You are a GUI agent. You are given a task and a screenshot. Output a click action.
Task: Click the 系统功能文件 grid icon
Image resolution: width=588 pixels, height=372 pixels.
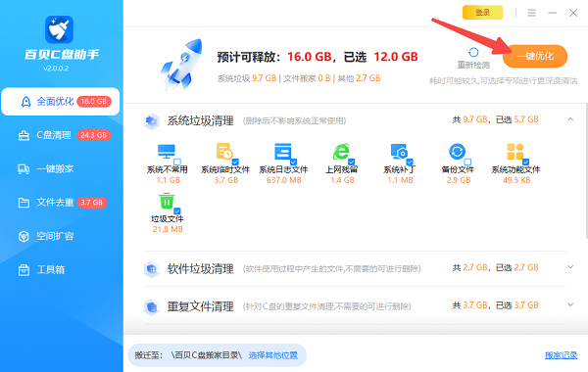pyautogui.click(x=514, y=152)
